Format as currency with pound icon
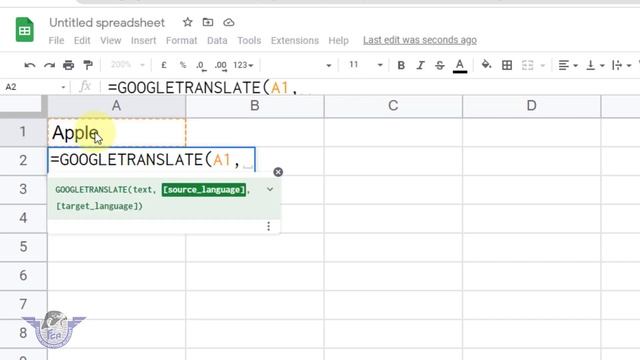The image size is (640, 360). click(164, 65)
